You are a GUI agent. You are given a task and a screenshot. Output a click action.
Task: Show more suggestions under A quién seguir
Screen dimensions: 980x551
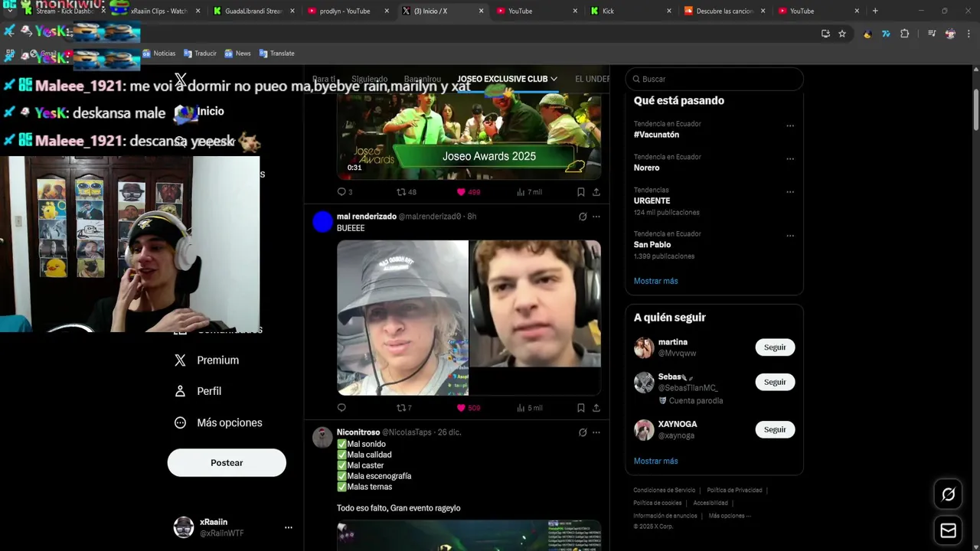655,461
